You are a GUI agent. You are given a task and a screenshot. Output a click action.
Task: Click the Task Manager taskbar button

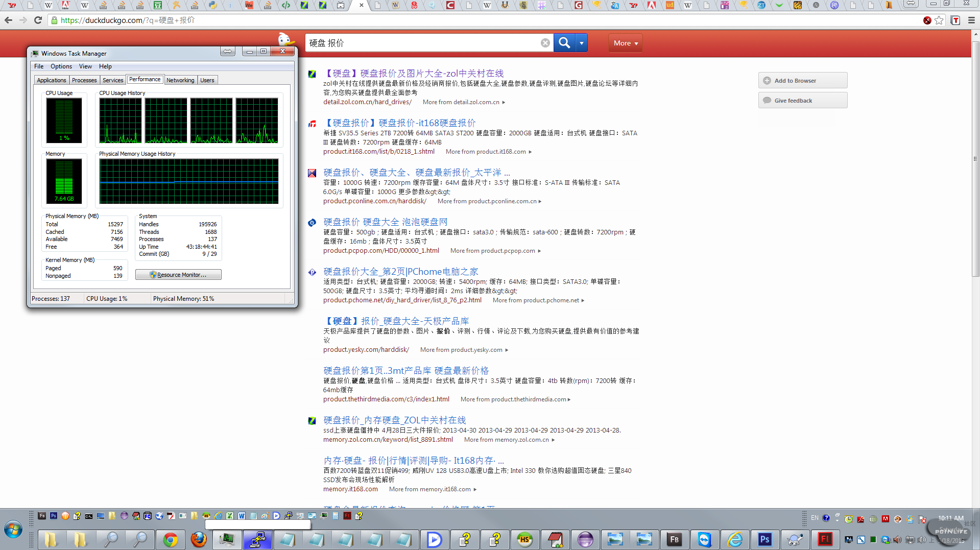[227, 539]
